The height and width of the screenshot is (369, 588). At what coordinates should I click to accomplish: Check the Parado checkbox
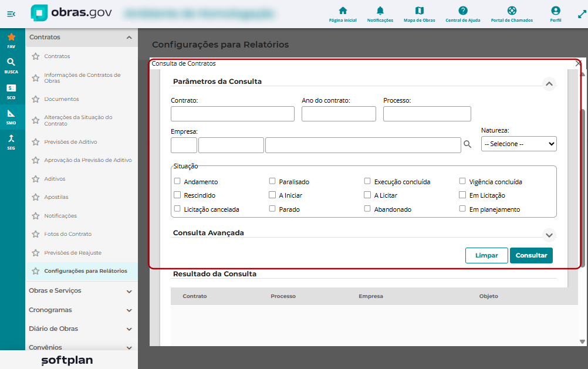click(272, 208)
